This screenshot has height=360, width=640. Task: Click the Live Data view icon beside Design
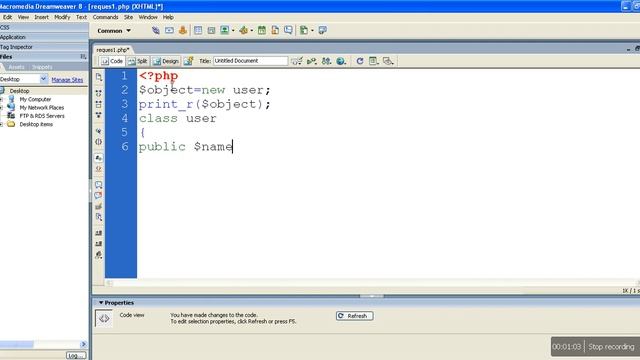click(x=188, y=61)
